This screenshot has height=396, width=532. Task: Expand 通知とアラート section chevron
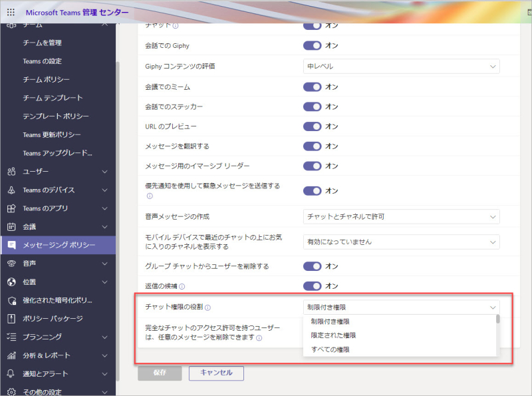(105, 373)
